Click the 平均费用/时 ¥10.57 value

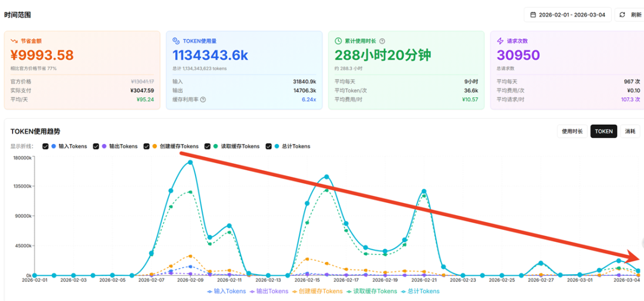[x=470, y=100]
